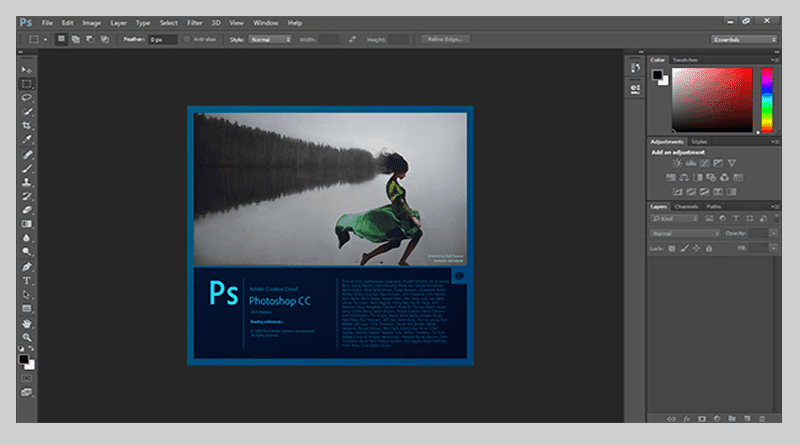Open the Kind filter dropdown
800x445 pixels.
pyautogui.click(x=674, y=218)
